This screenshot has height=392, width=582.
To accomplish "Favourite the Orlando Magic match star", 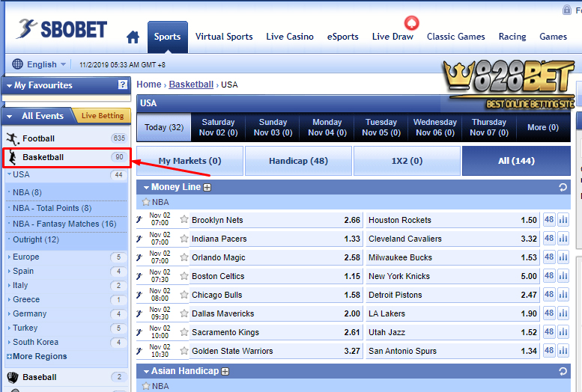I will 184,257.
